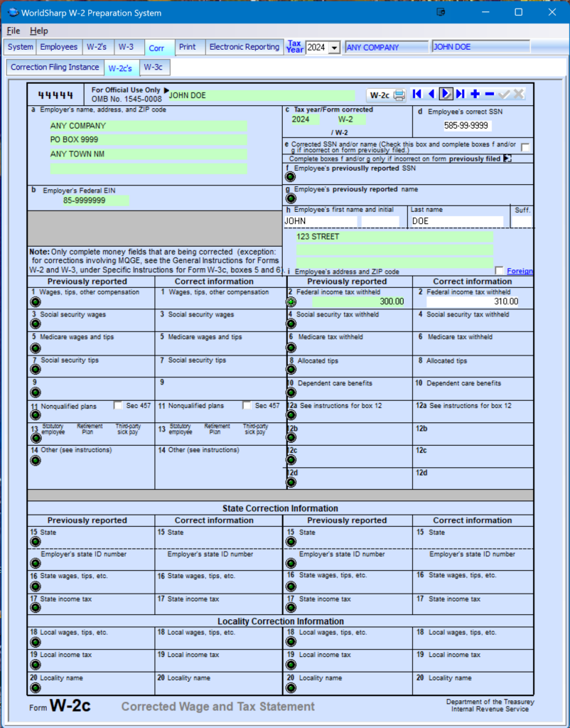The image size is (570, 728).
Task: Click the Suff. name suffix field
Action: click(x=521, y=221)
